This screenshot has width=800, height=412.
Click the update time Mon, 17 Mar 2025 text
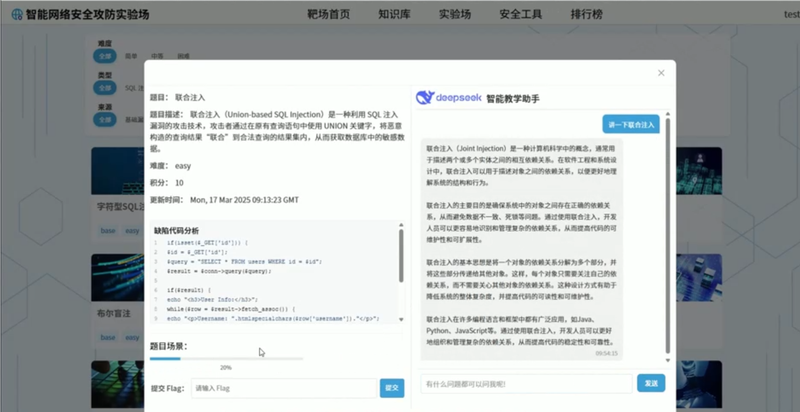244,200
